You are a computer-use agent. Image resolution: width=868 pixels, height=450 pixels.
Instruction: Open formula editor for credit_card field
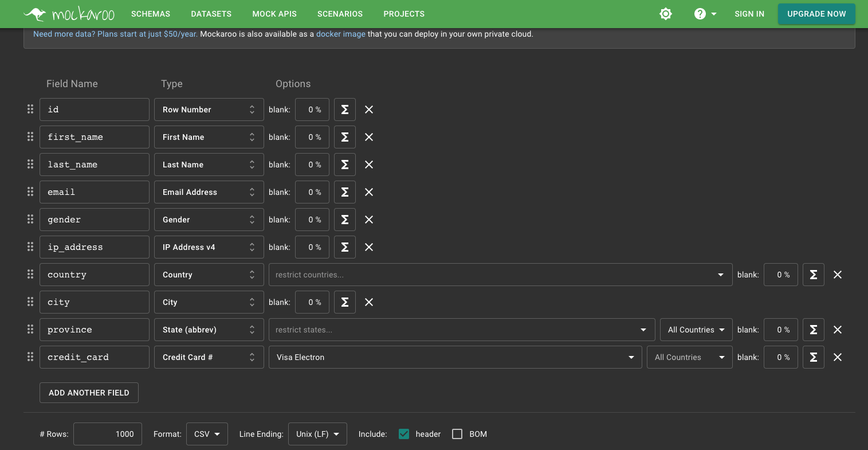pyautogui.click(x=813, y=357)
